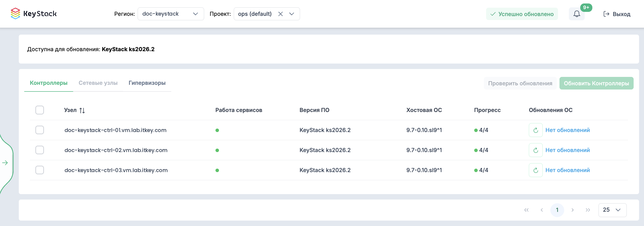Viewport: 644px width, 226px height.
Task: Open the notifications bell
Action: pos(577,14)
